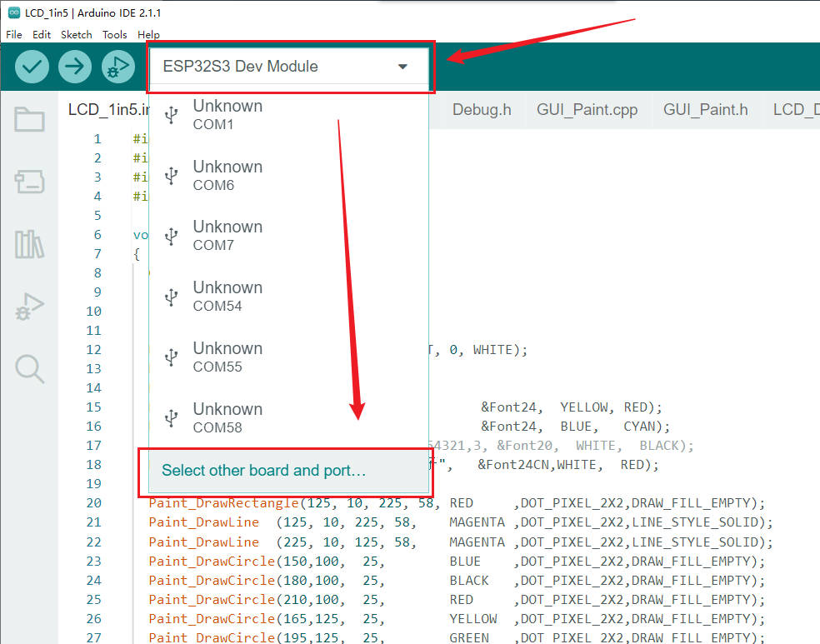
Task: Click the USB icon beside COM1
Action: click(x=171, y=114)
